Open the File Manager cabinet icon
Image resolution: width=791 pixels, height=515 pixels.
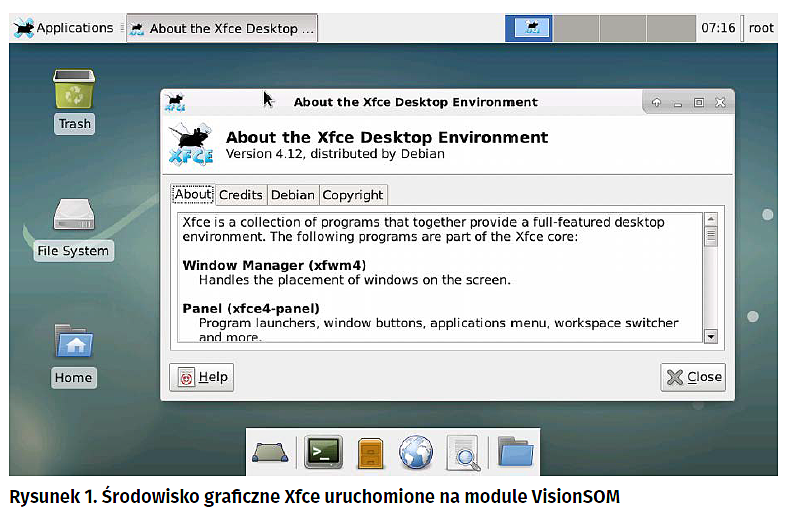click(370, 453)
